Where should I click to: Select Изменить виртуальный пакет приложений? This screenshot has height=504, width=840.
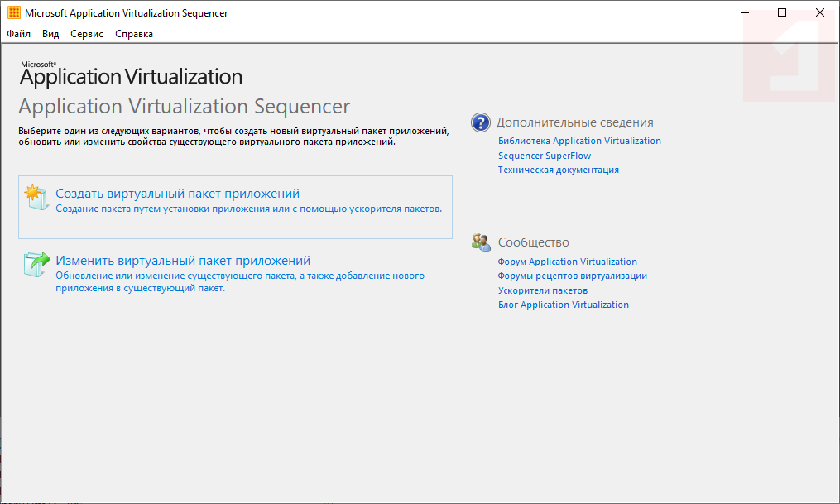coord(182,261)
